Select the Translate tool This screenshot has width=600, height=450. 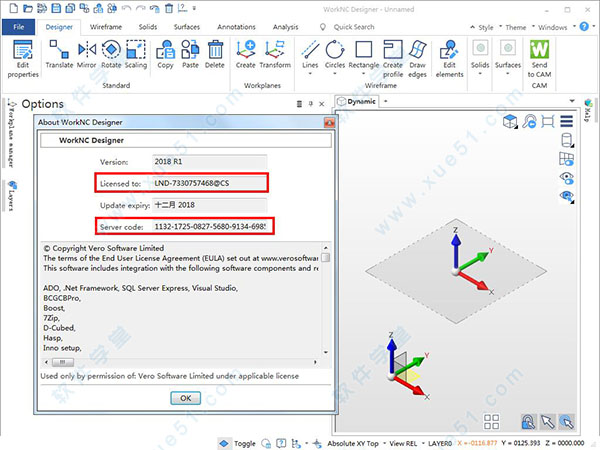click(59, 55)
